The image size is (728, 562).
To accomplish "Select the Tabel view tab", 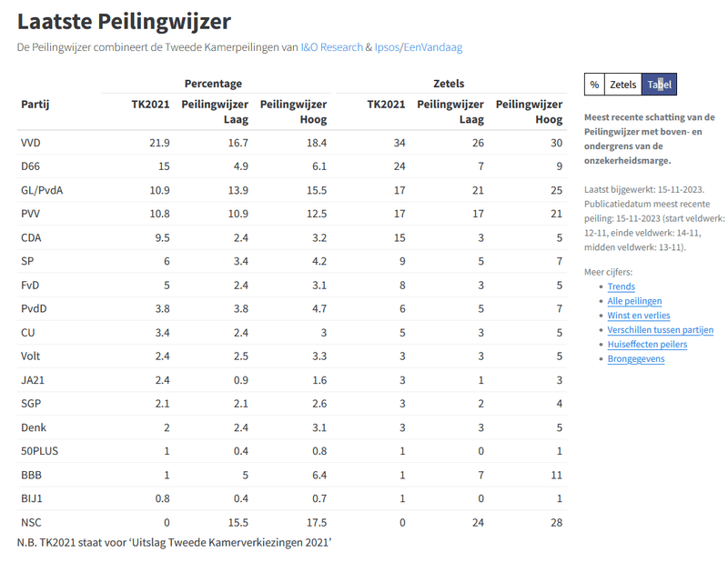I will [659, 85].
